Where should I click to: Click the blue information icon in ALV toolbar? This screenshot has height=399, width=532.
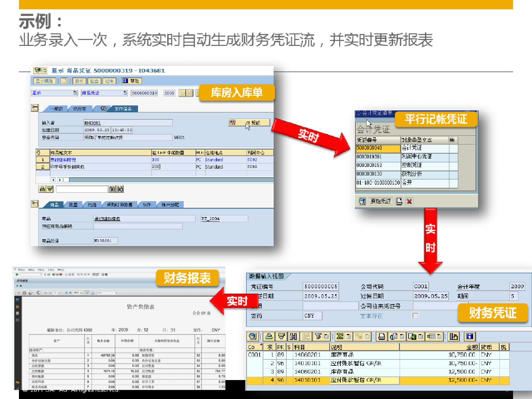coord(469,336)
